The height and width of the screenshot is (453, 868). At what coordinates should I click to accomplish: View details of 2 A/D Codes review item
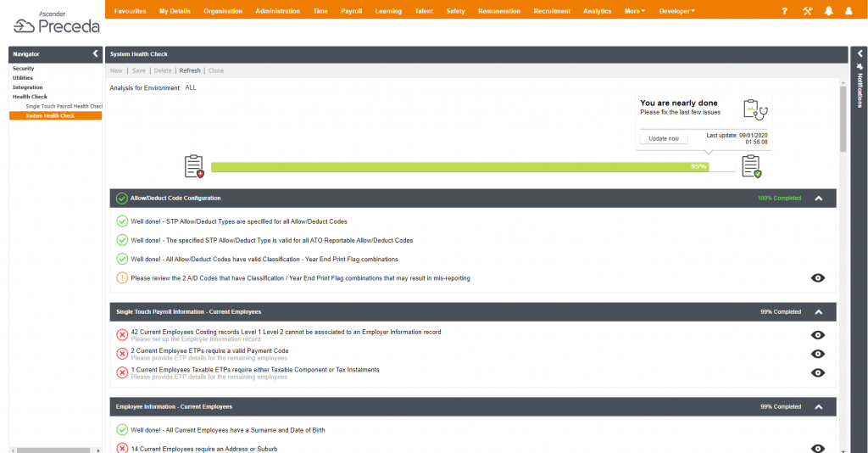(x=818, y=278)
